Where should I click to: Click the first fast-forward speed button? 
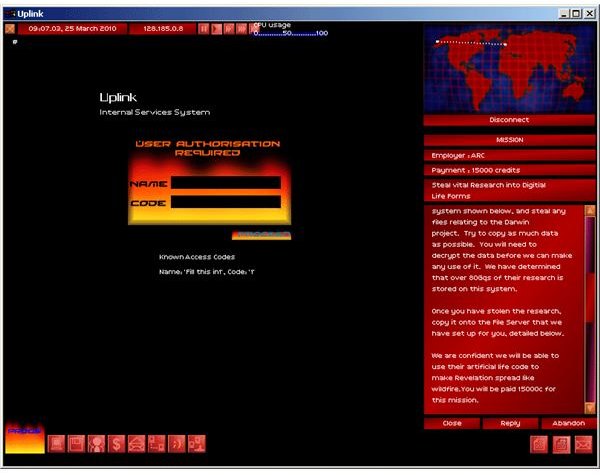click(x=229, y=29)
